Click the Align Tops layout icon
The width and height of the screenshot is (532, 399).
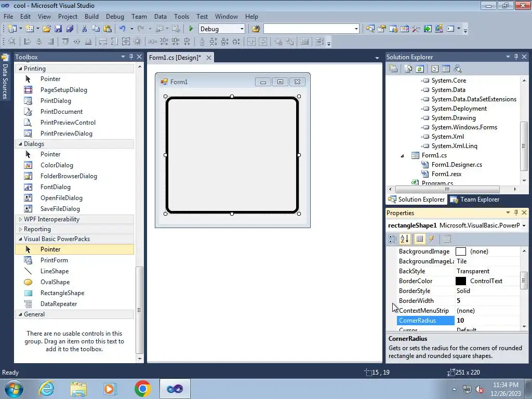(65, 42)
